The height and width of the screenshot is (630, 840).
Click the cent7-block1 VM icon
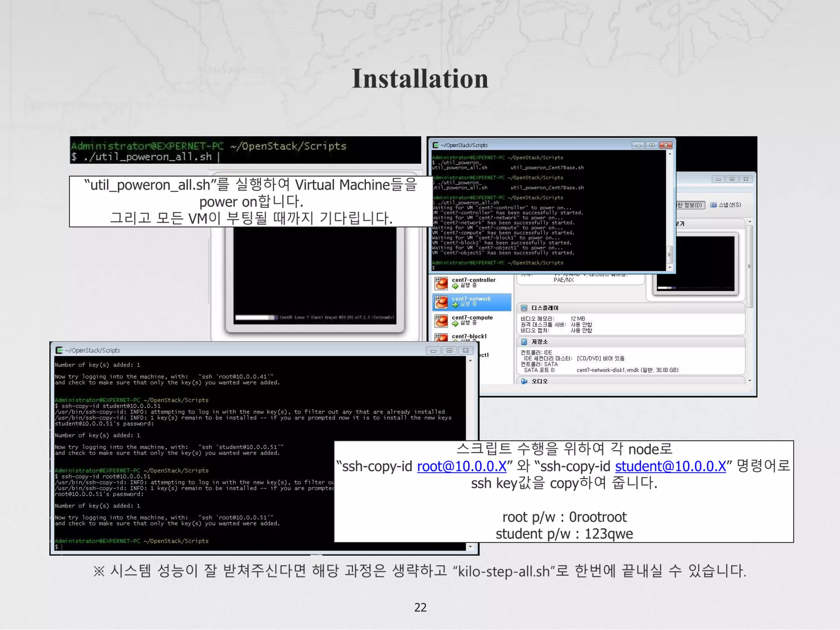coord(441,337)
